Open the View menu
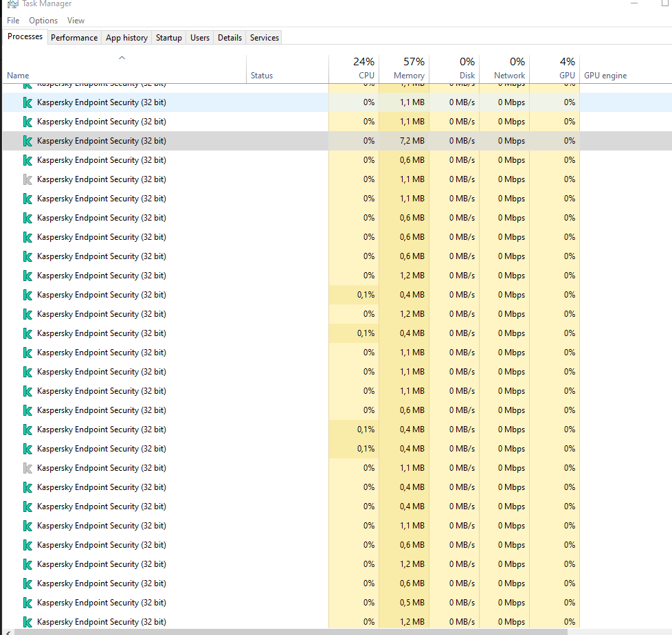The width and height of the screenshot is (672, 635). (76, 21)
